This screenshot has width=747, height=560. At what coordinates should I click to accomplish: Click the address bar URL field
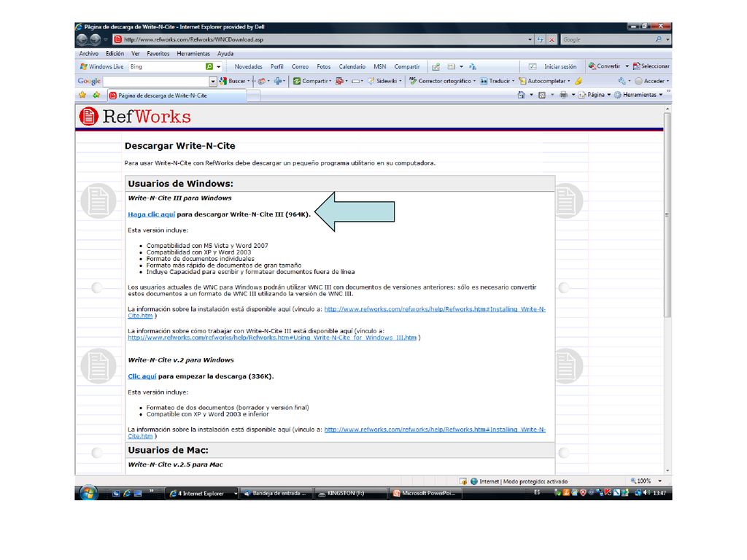click(320, 39)
